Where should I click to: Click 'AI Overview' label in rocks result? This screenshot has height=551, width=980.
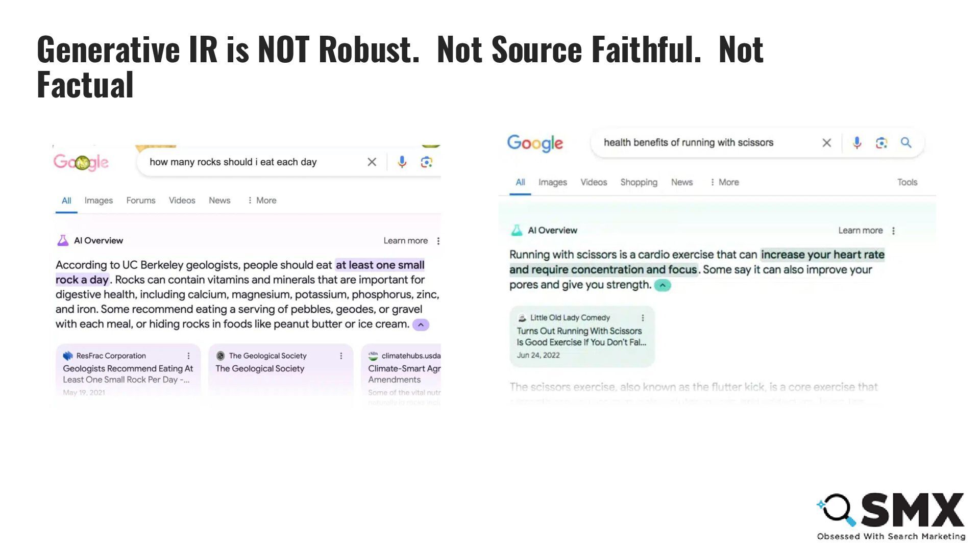pyautogui.click(x=99, y=241)
